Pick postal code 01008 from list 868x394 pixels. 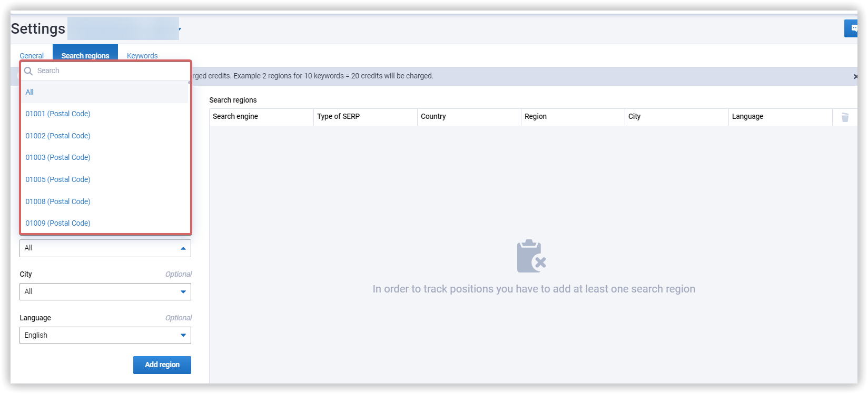[104, 201]
